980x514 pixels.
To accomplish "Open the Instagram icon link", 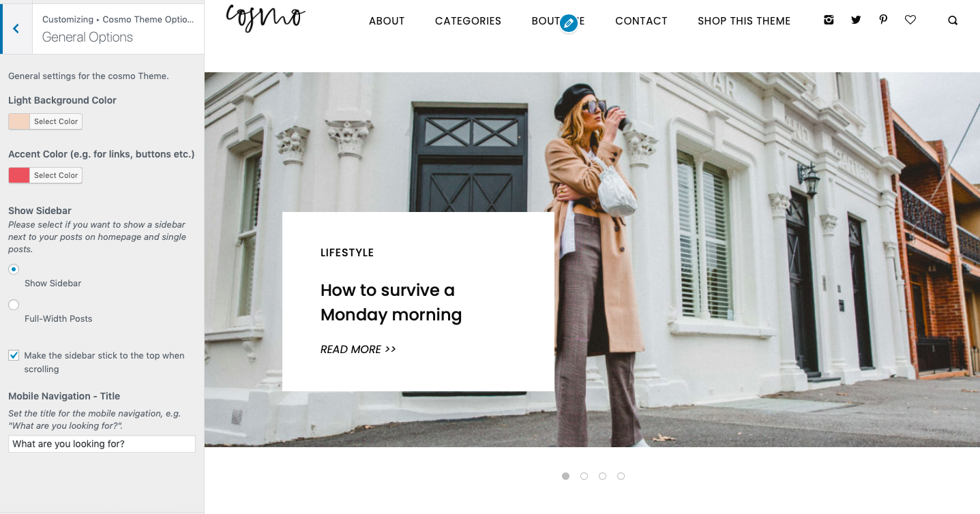I will tap(829, 20).
